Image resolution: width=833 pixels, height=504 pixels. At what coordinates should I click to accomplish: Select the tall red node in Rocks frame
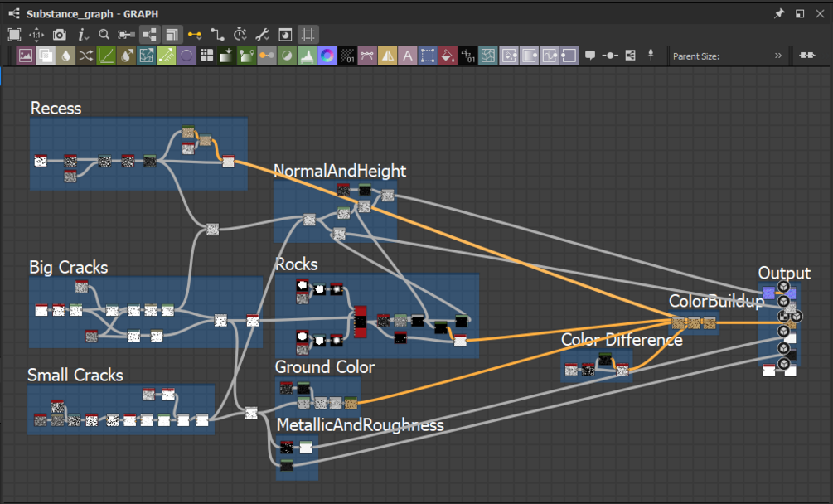[361, 322]
